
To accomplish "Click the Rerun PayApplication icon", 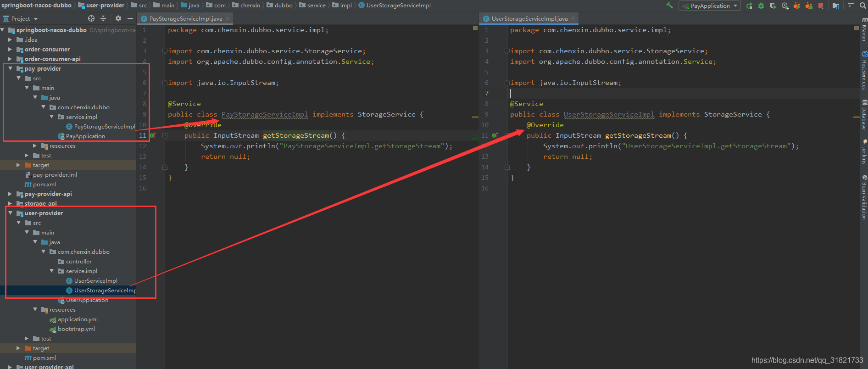I will pyautogui.click(x=749, y=6).
